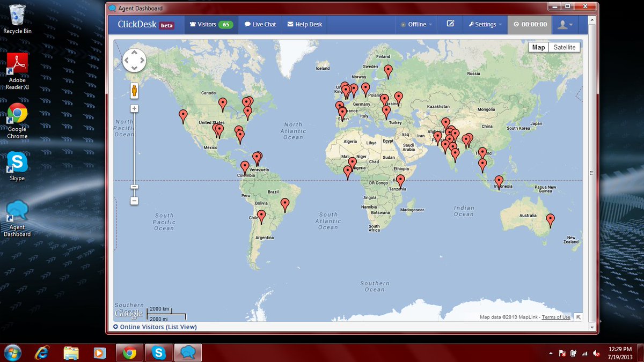Click the visitor marker near Tanzania
Image resolution: width=644 pixels, height=362 pixels.
[x=400, y=181]
